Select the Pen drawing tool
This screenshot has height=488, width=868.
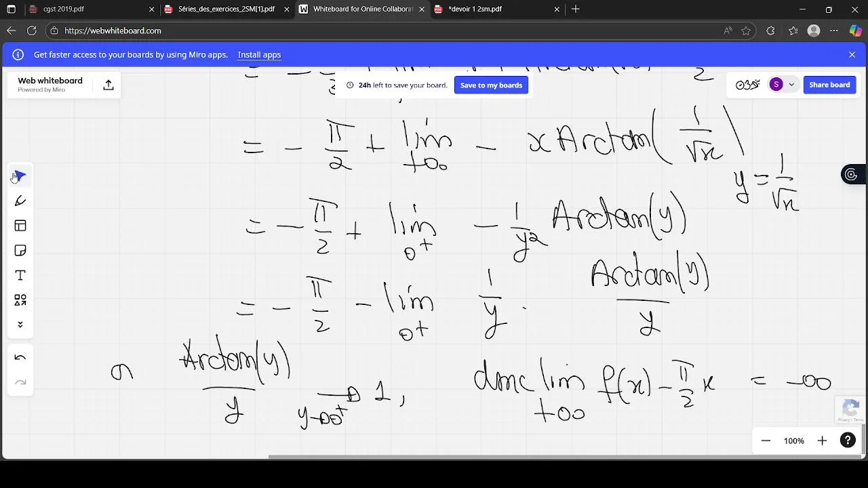coord(20,201)
